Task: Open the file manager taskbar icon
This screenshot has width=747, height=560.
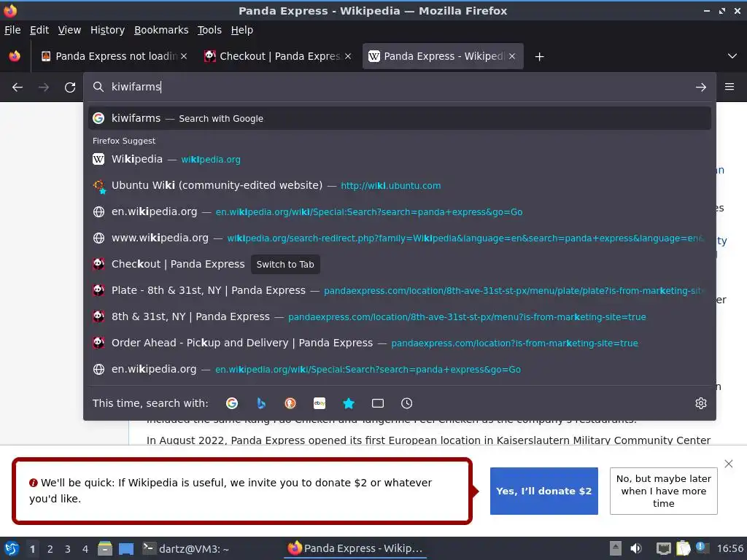Action: (105, 548)
